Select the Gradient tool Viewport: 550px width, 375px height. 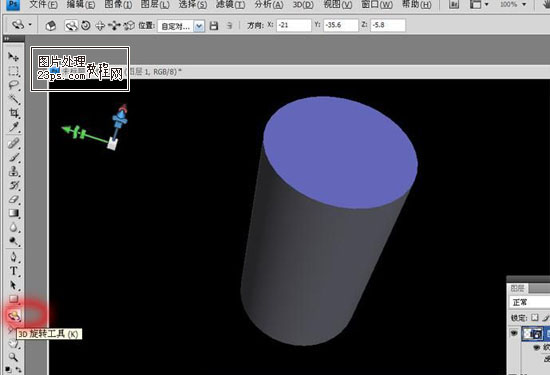click(14, 213)
